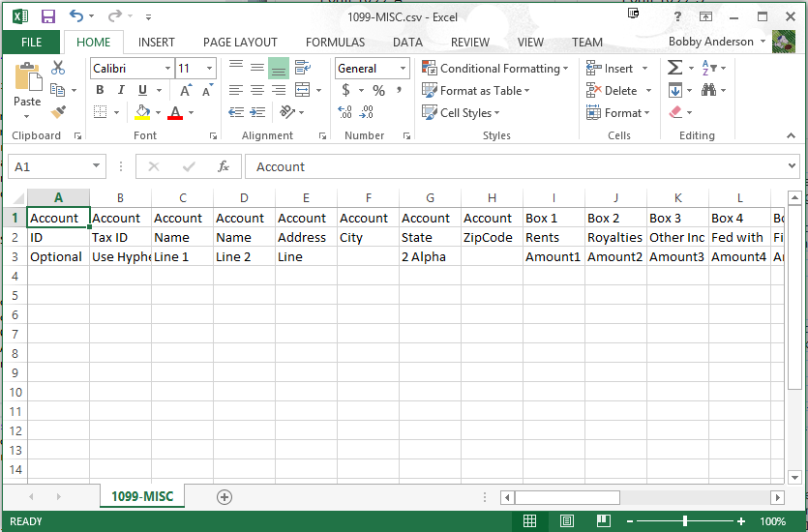This screenshot has height=532, width=808.
Task: Click the AutoSum sigma icon
Action: tap(674, 68)
